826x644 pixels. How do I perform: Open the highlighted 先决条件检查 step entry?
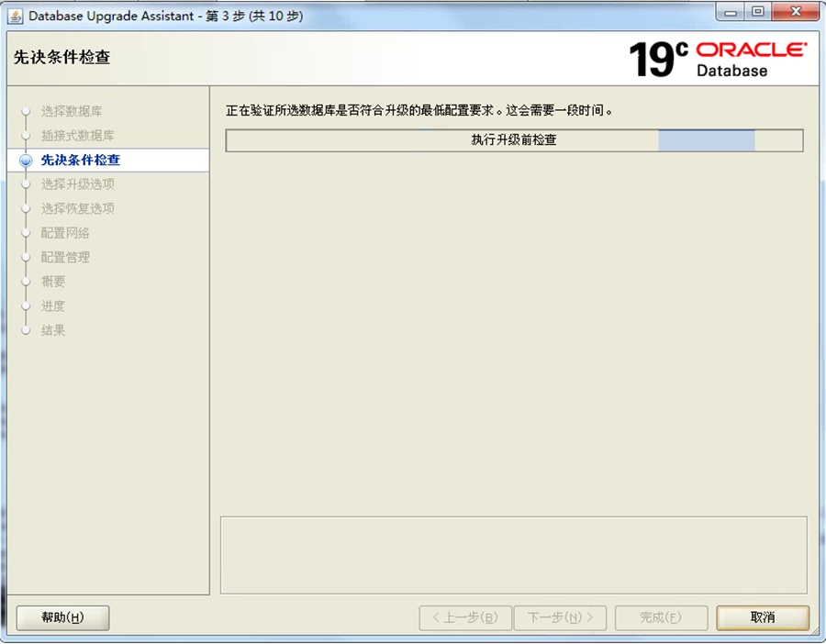pos(80,160)
